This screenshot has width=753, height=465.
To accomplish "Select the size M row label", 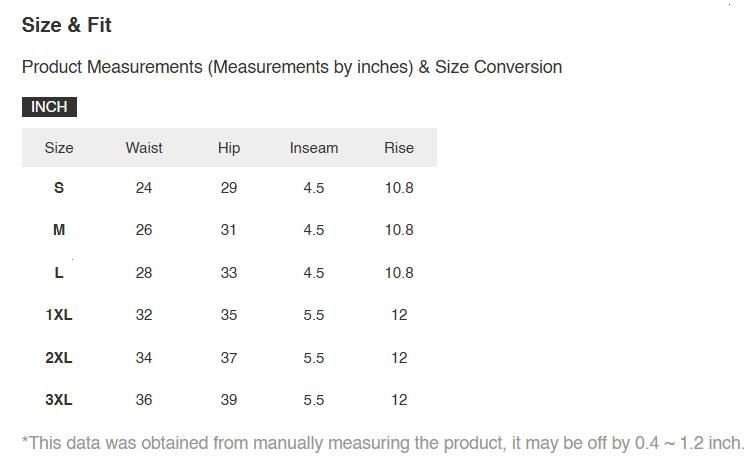I will pos(59,230).
